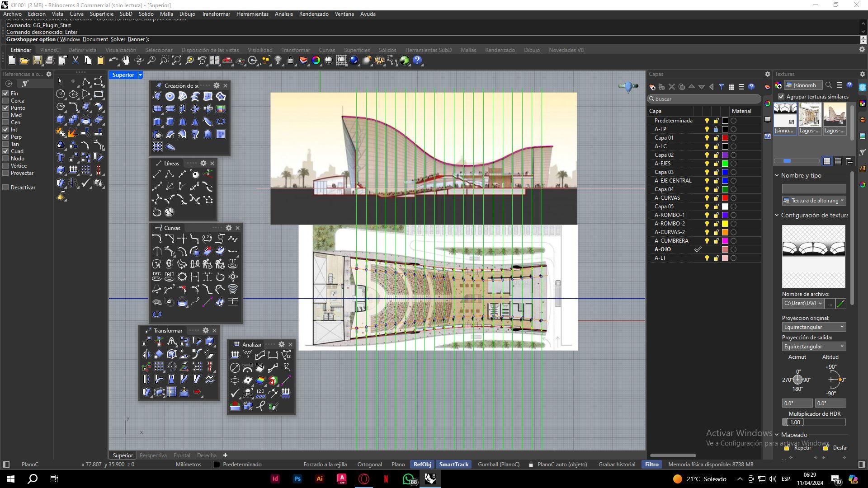This screenshot has height=488, width=868.
Task: Click the padlock lock objects icon
Action: [291, 60]
